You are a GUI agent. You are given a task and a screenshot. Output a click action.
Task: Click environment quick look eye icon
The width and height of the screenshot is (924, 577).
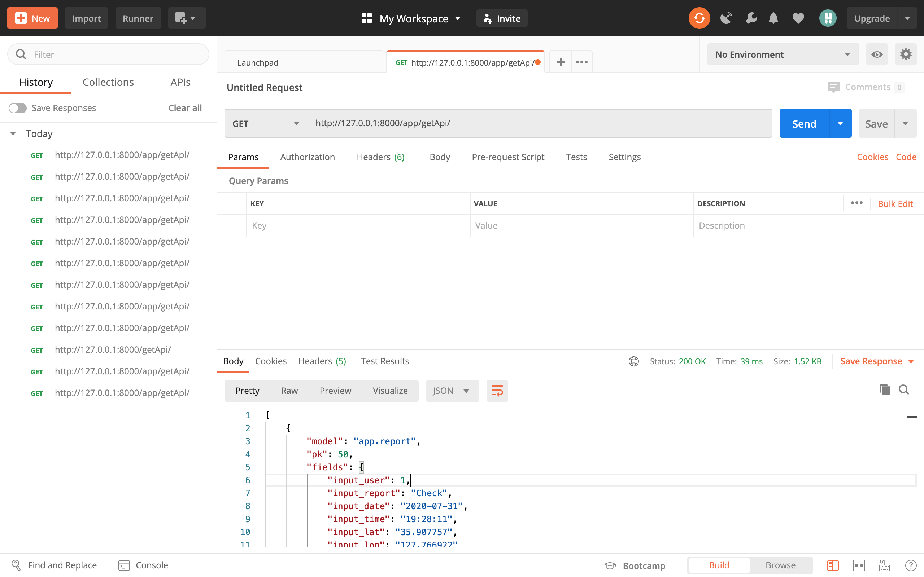tap(877, 54)
